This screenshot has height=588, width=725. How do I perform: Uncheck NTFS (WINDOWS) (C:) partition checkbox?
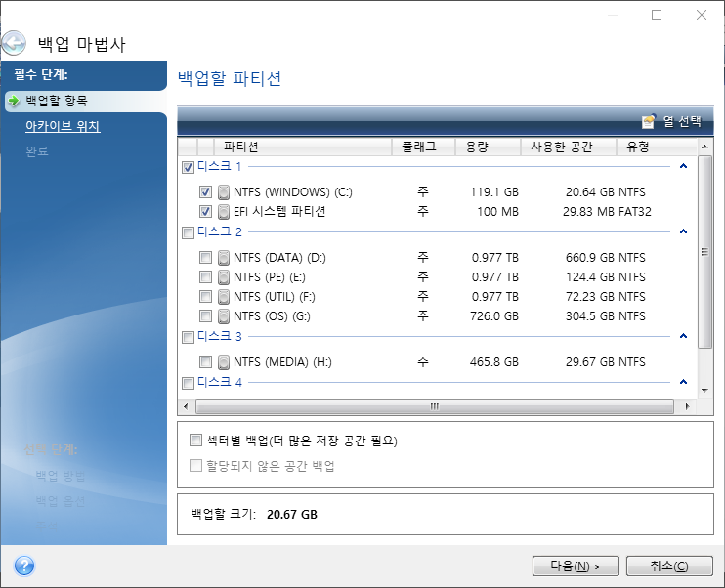(205, 191)
